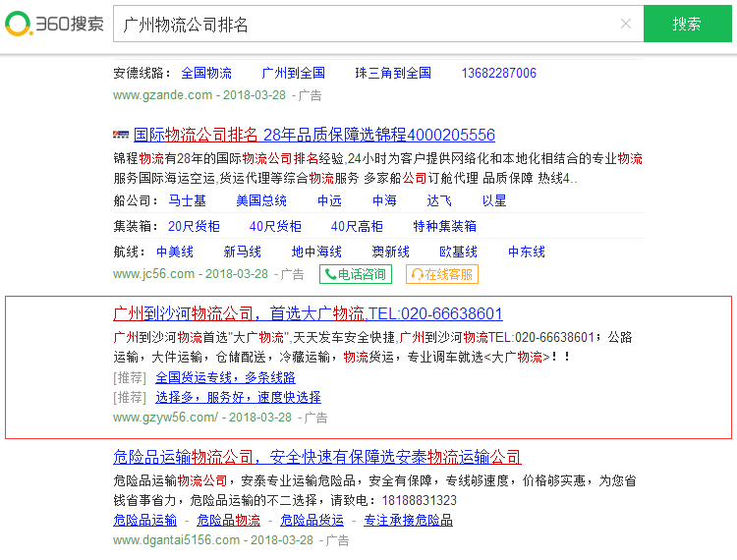
Task: Visit the 地中海线 route link
Action: [316, 252]
